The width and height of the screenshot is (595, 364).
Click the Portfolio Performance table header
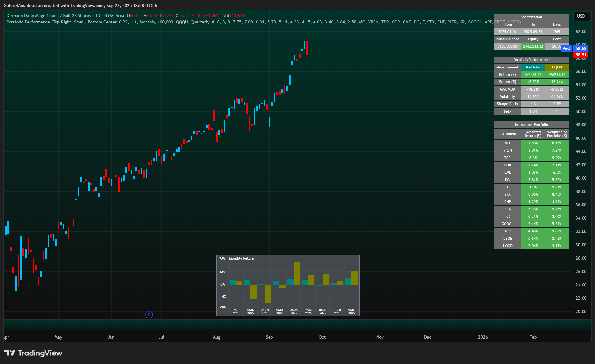(x=531, y=60)
